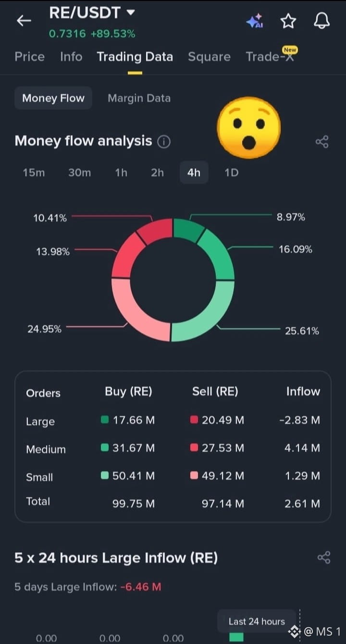Open the Square tab

pyautogui.click(x=209, y=57)
